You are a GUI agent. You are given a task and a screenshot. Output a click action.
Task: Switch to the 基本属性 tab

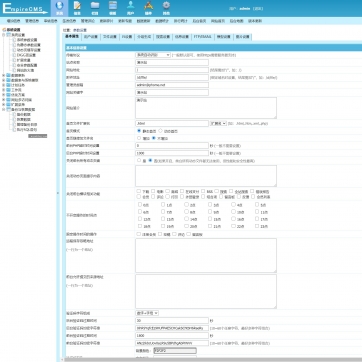[72, 37]
